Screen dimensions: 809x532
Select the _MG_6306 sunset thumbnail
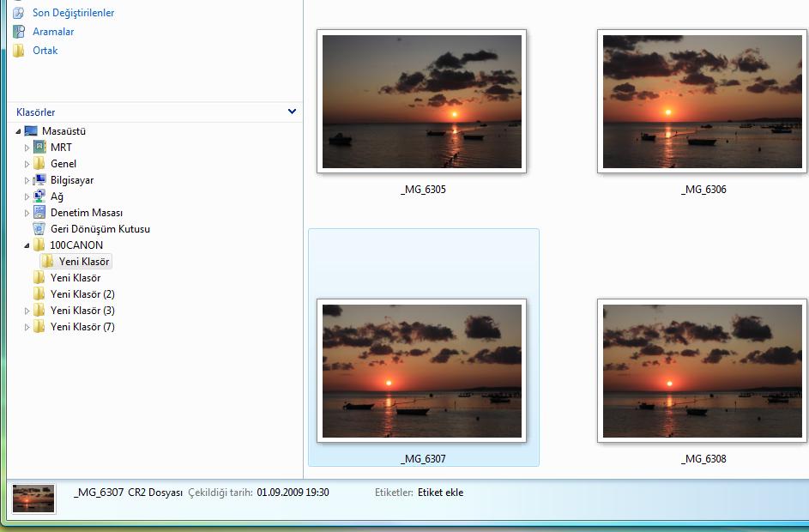703,101
